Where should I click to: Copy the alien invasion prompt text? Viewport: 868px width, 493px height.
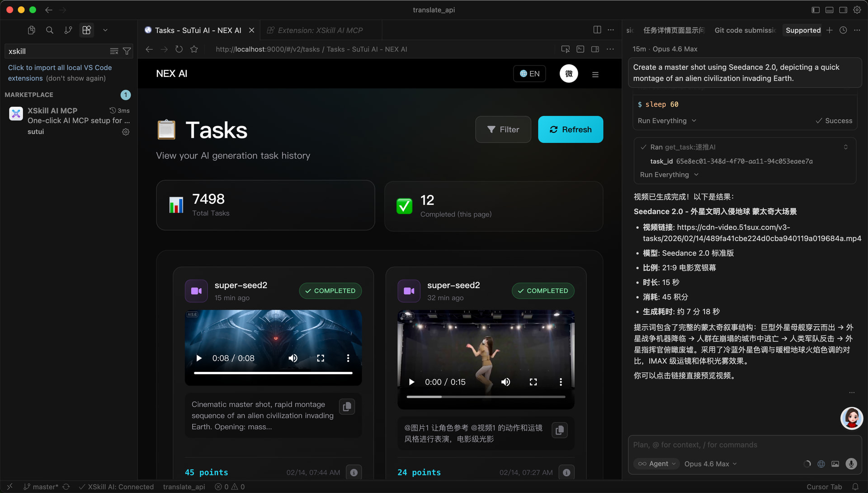tap(347, 407)
